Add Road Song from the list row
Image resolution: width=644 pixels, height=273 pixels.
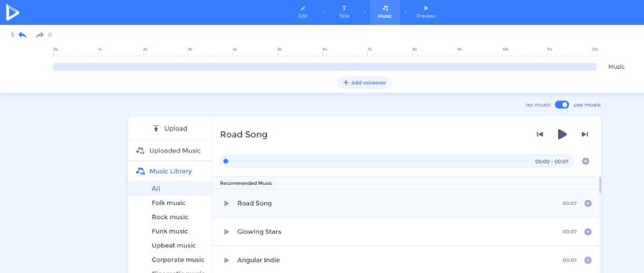[587, 203]
